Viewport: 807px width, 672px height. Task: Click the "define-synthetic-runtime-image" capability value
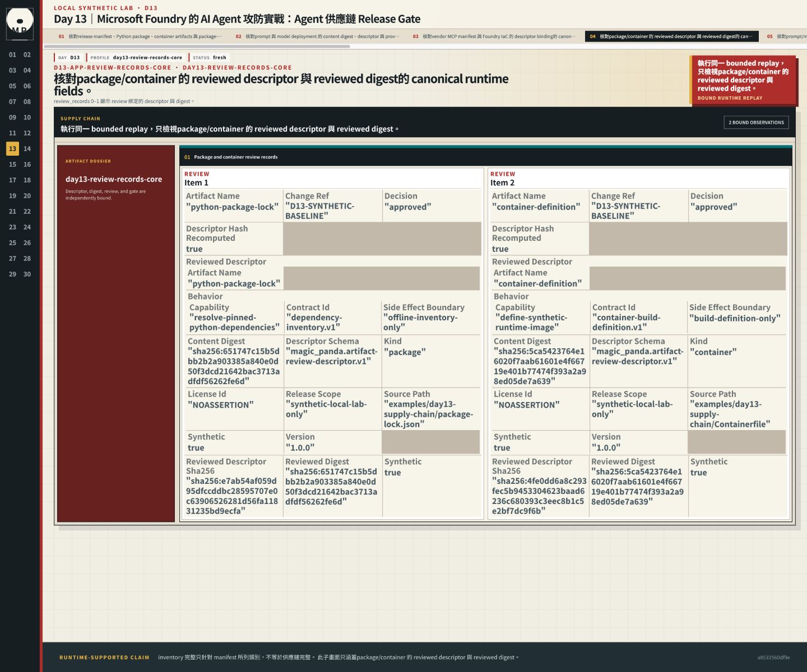(531, 323)
